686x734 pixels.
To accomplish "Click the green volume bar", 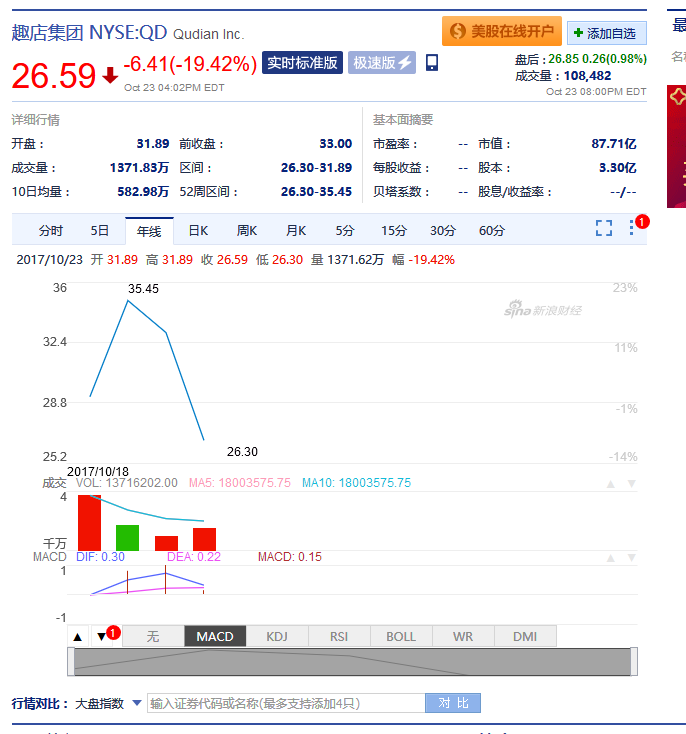I will click(127, 538).
